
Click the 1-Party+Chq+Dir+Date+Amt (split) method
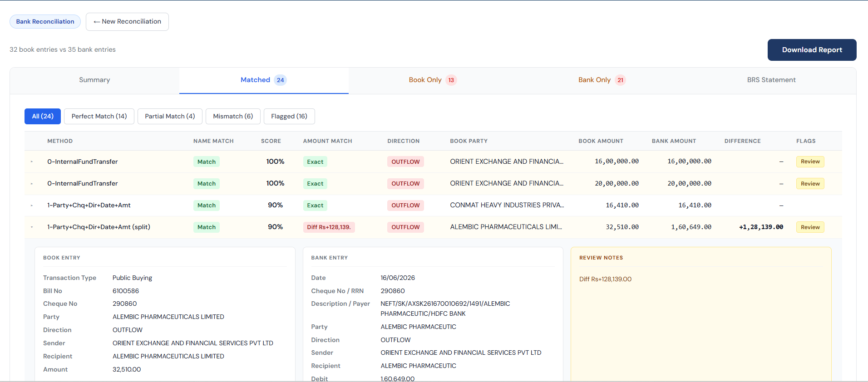pos(99,227)
